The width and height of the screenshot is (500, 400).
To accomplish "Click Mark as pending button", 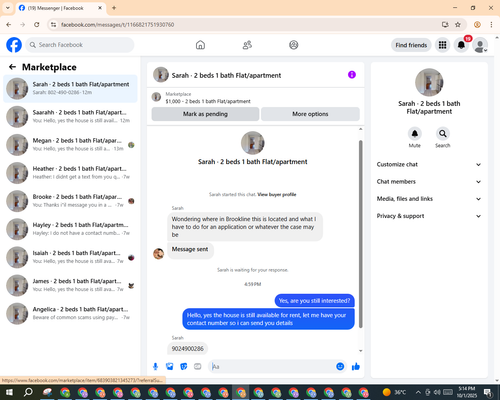I will 205,114.
